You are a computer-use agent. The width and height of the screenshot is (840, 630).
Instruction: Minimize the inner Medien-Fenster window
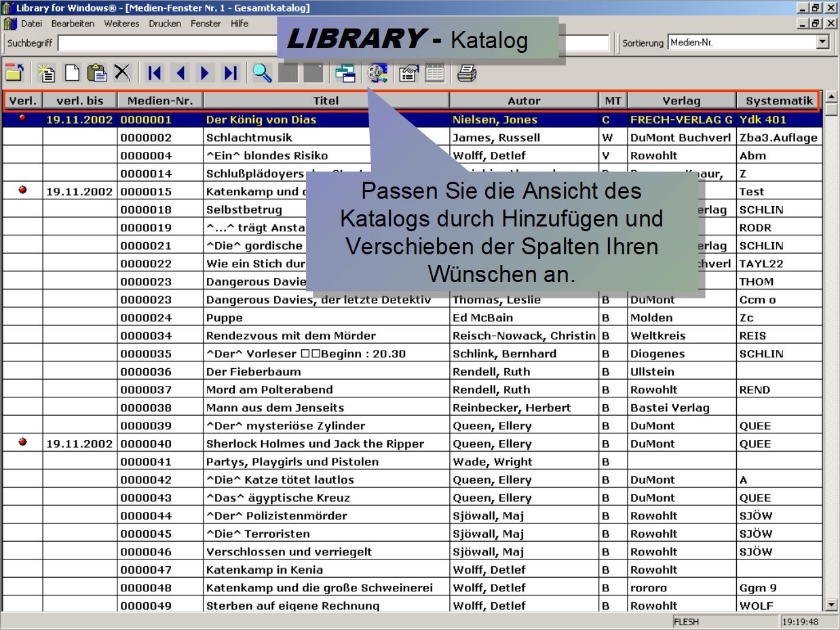coord(803,24)
